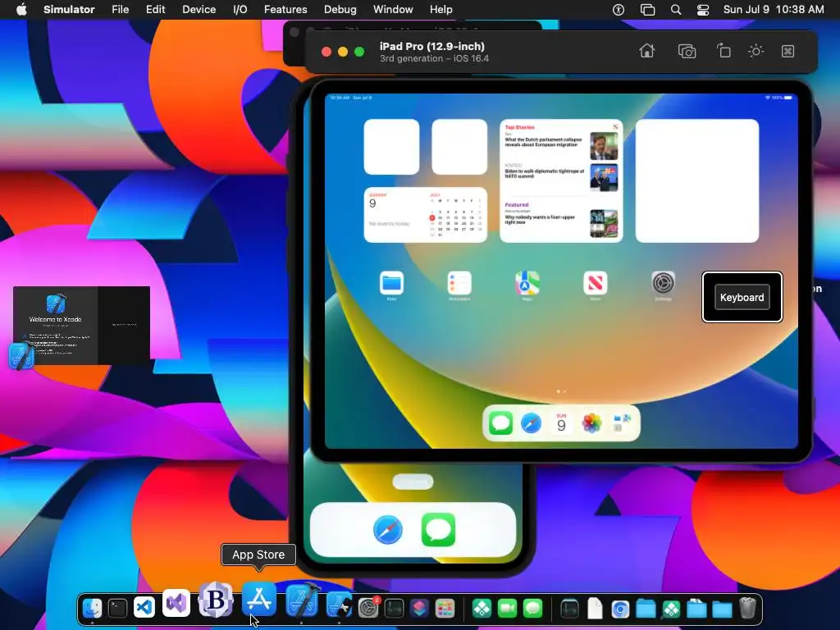Open Messages in the iPad dock

coord(500,423)
